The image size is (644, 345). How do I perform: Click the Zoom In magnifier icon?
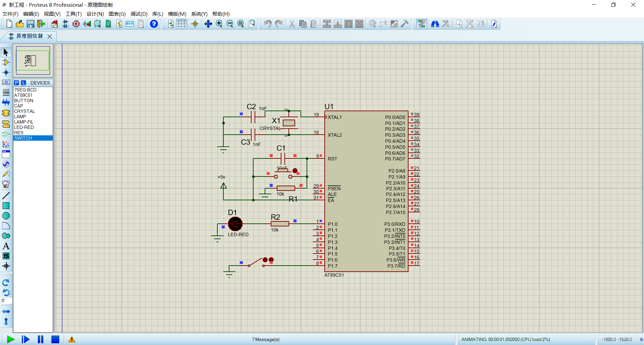[219, 24]
